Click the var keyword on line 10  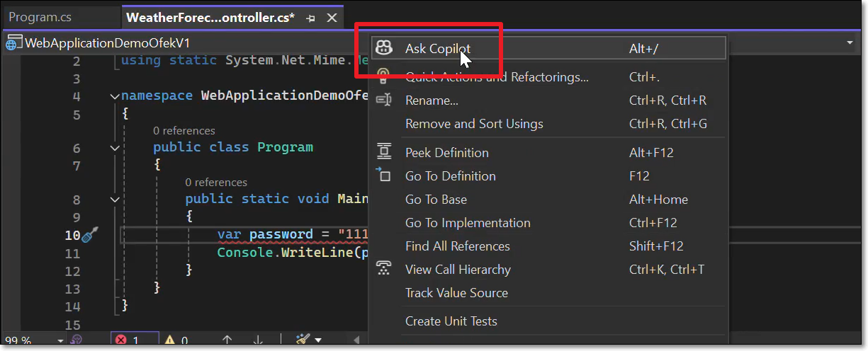[x=229, y=234]
